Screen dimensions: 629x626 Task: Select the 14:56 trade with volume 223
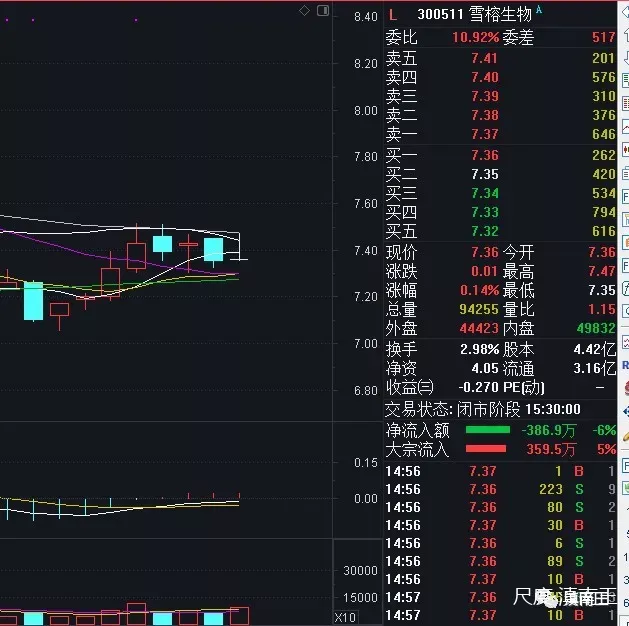(x=500, y=490)
